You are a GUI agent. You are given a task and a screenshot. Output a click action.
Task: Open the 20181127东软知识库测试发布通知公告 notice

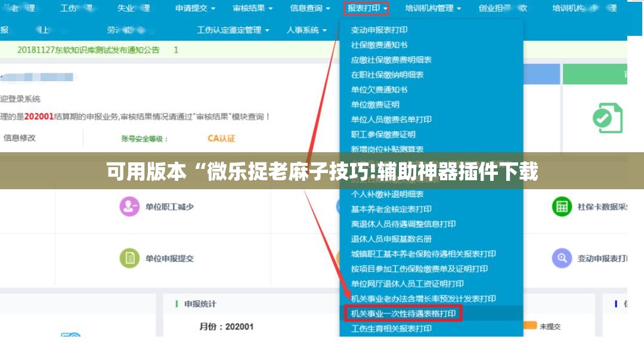[88, 50]
